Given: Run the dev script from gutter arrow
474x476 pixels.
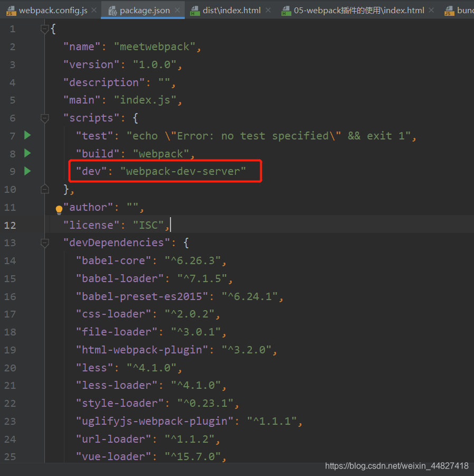Looking at the screenshot, I should (27, 171).
